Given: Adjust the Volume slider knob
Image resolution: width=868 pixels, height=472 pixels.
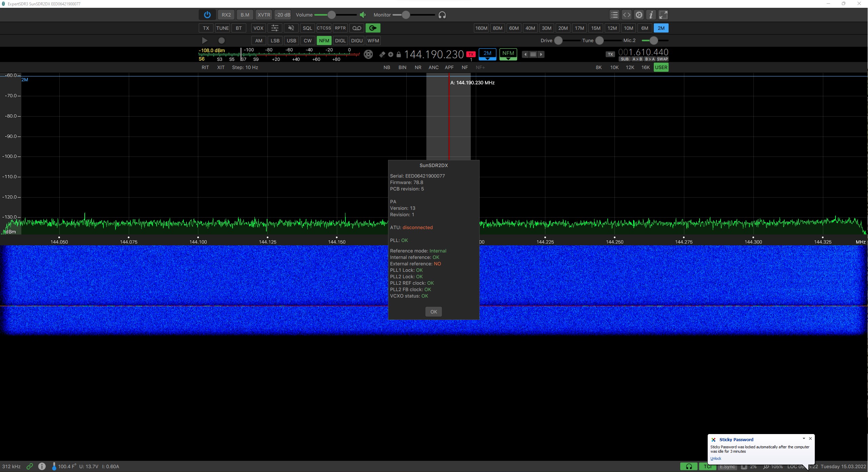Looking at the screenshot, I should click(x=331, y=15).
